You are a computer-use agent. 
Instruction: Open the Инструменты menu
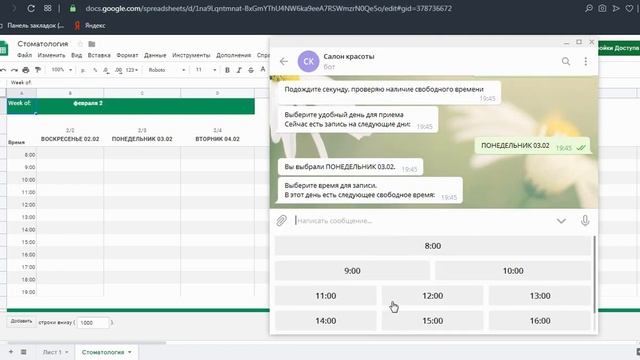click(191, 55)
